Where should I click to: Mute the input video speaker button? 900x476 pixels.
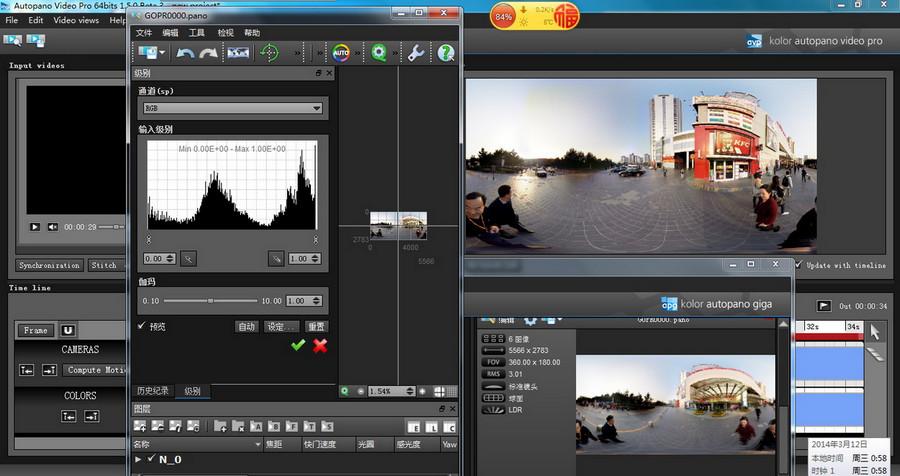click(x=52, y=227)
